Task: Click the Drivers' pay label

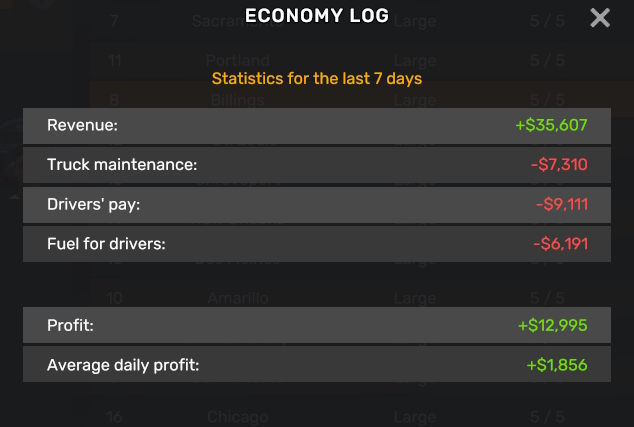Action: 93,205
